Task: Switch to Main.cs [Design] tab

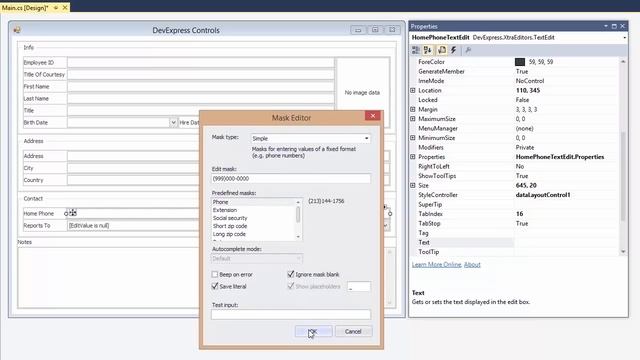Action: 25,7
